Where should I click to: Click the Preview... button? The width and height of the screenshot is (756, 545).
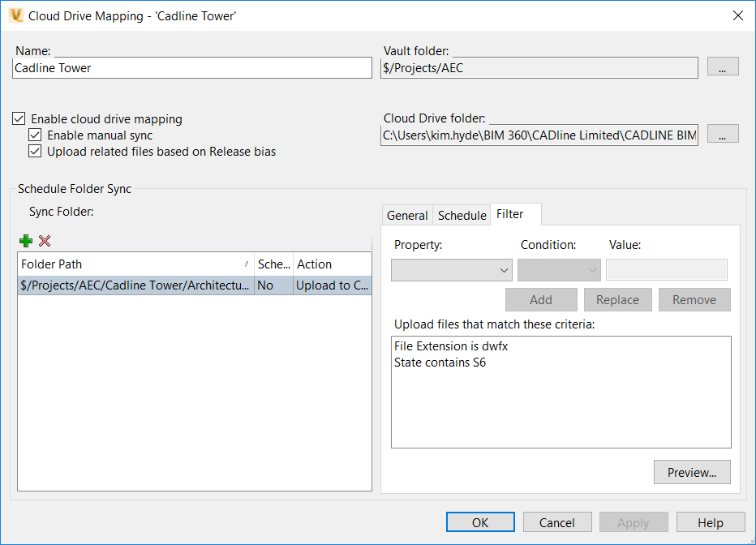pos(692,472)
